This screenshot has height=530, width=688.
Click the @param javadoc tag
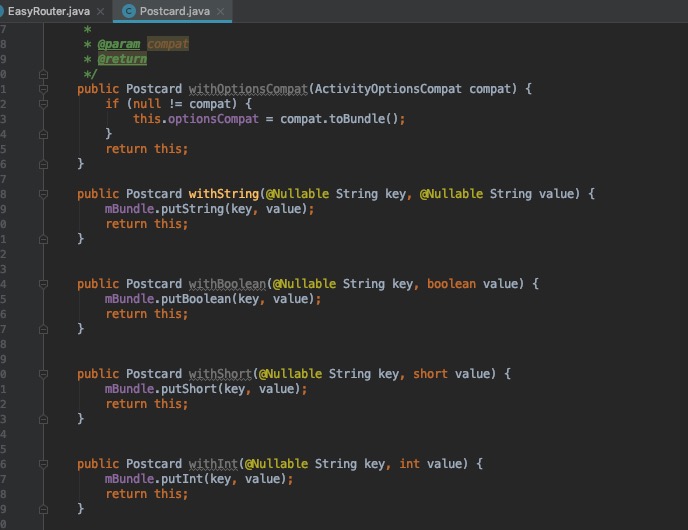[x=119, y=44]
